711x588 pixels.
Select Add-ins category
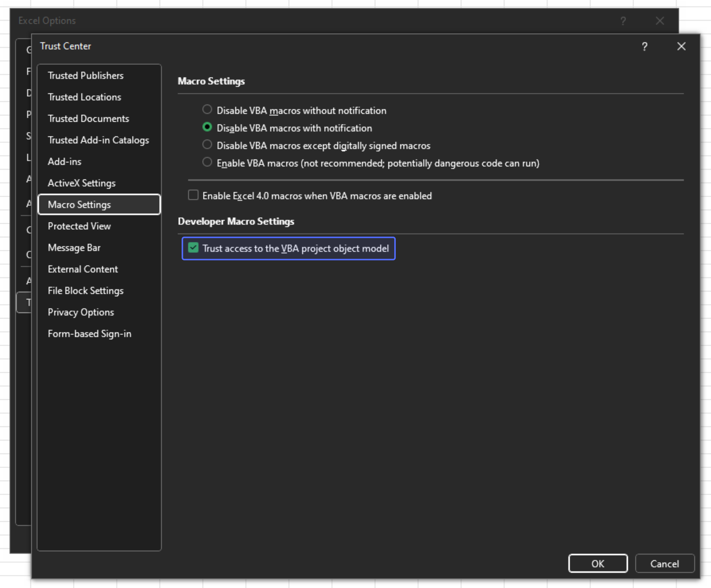[99, 161]
